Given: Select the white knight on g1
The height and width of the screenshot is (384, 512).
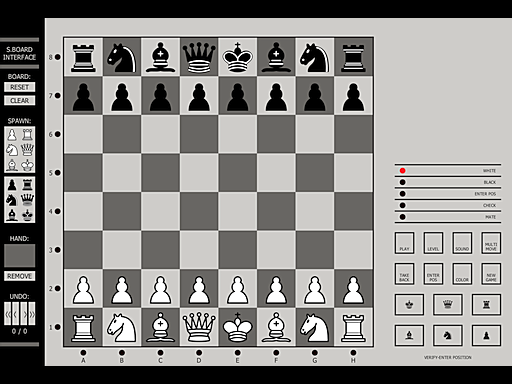Looking at the screenshot, I should click(x=315, y=327).
